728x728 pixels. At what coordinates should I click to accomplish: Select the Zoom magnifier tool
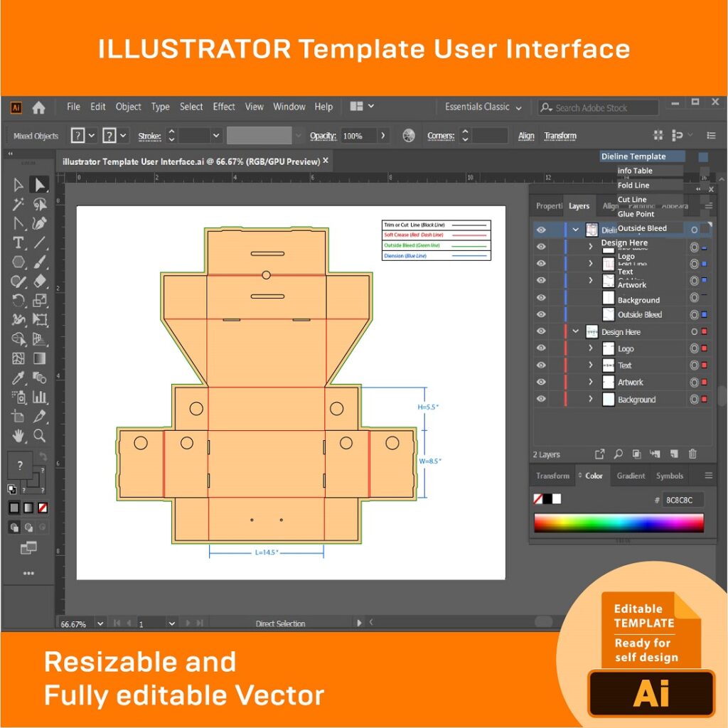point(39,435)
